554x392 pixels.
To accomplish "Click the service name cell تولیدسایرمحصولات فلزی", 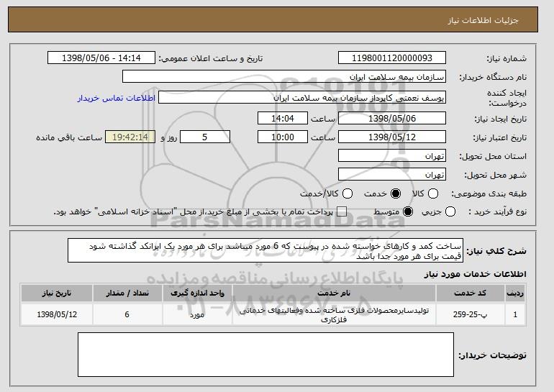I will point(334,314).
